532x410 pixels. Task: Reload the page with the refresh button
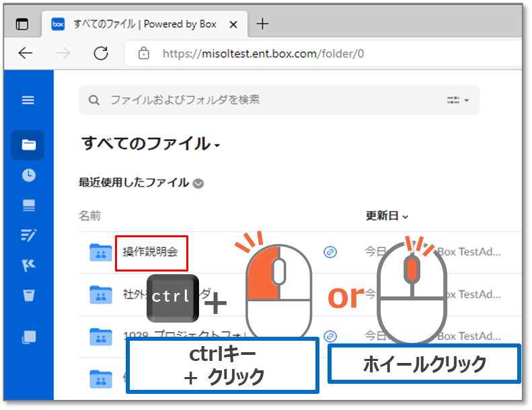pyautogui.click(x=101, y=53)
